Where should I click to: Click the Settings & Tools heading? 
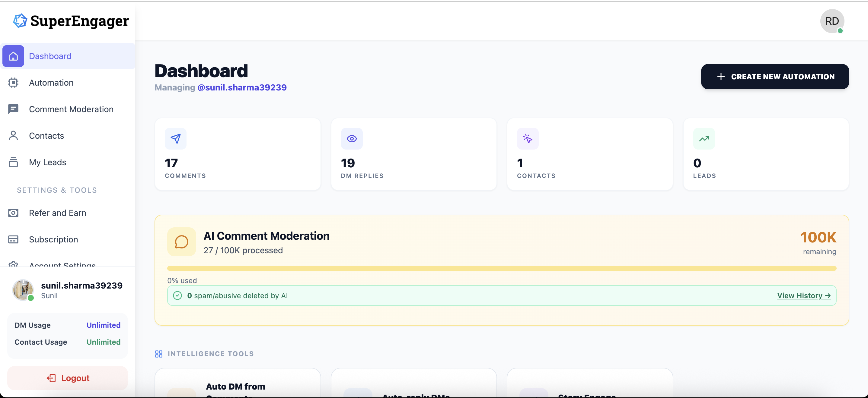point(57,190)
